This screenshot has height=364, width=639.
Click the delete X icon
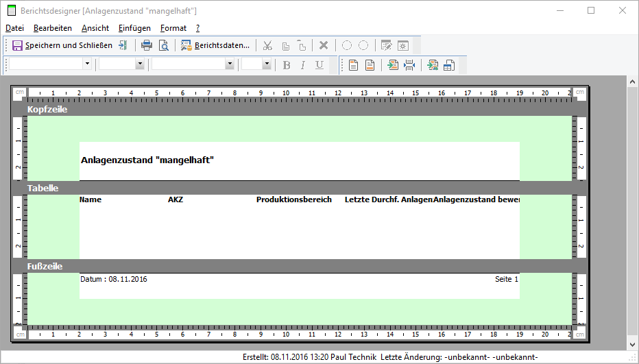(x=324, y=45)
